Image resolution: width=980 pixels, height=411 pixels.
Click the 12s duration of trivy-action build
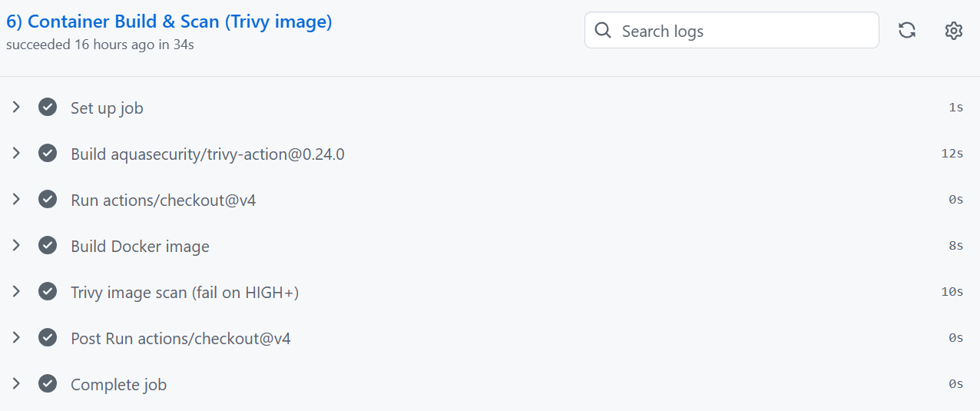[x=952, y=154]
